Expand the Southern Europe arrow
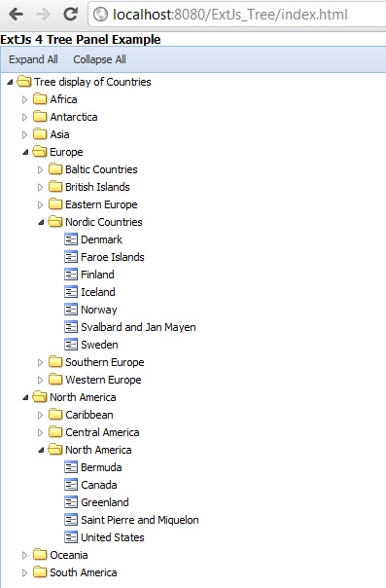 pyautogui.click(x=40, y=362)
